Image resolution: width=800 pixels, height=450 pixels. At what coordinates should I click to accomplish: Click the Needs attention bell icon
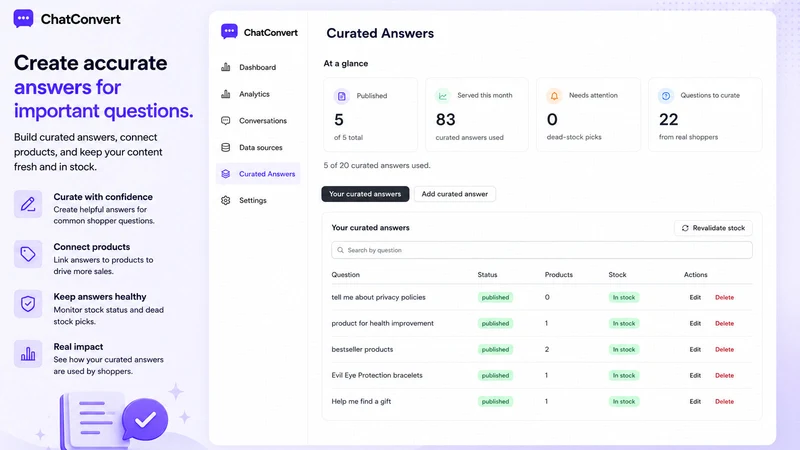click(x=554, y=95)
